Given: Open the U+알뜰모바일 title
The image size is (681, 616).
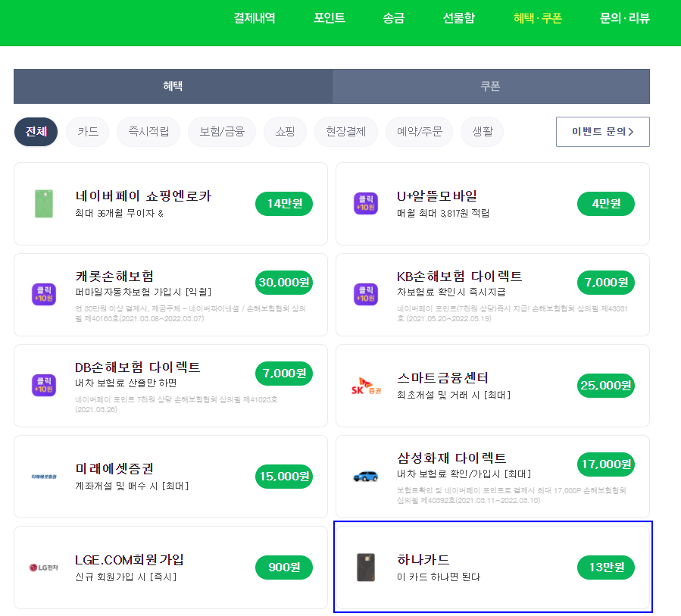Looking at the screenshot, I should 437,196.
